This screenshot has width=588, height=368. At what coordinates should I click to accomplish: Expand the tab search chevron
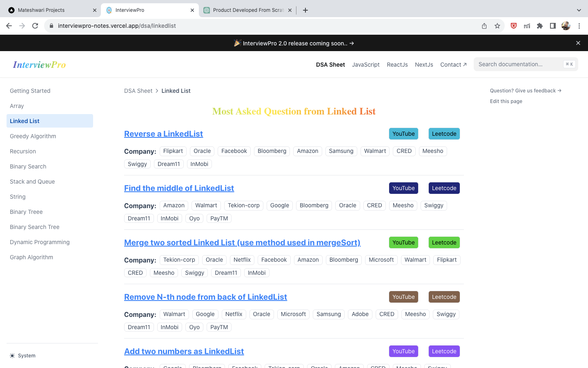(579, 10)
